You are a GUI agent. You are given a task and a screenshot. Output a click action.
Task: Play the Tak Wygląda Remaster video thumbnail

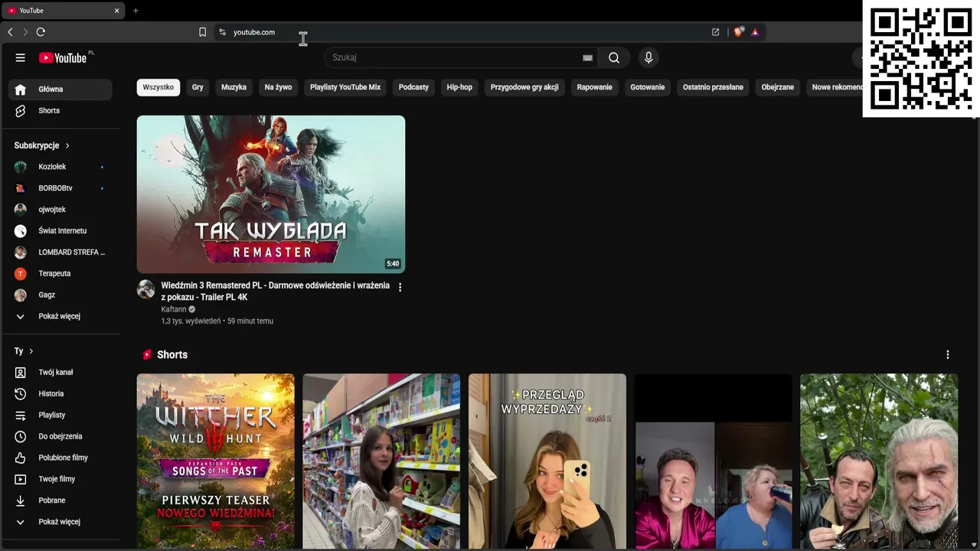[x=271, y=194]
